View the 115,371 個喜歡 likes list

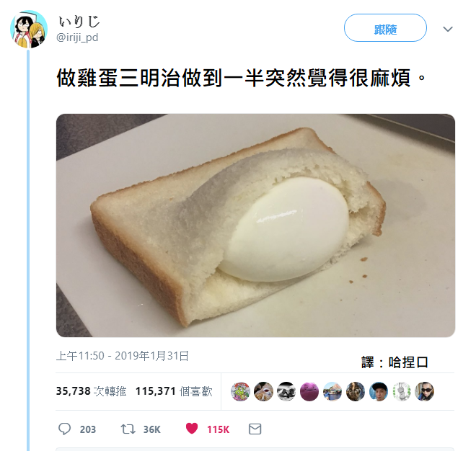(174, 391)
